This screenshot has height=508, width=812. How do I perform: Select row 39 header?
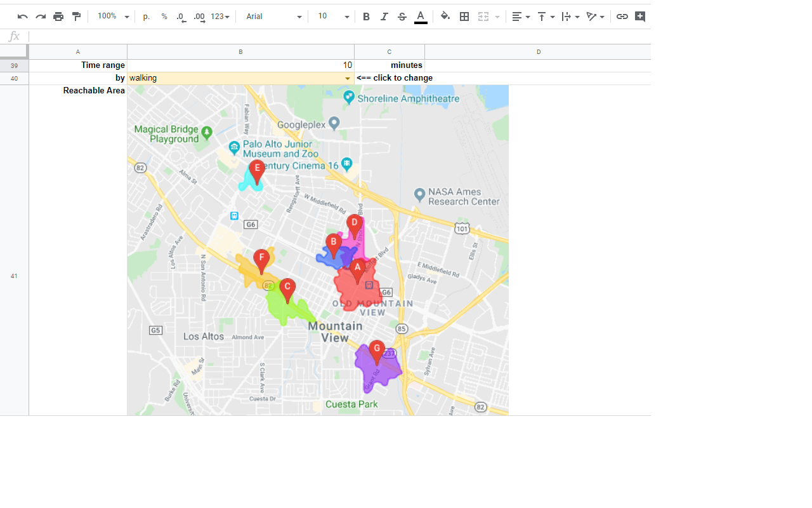[x=14, y=65]
